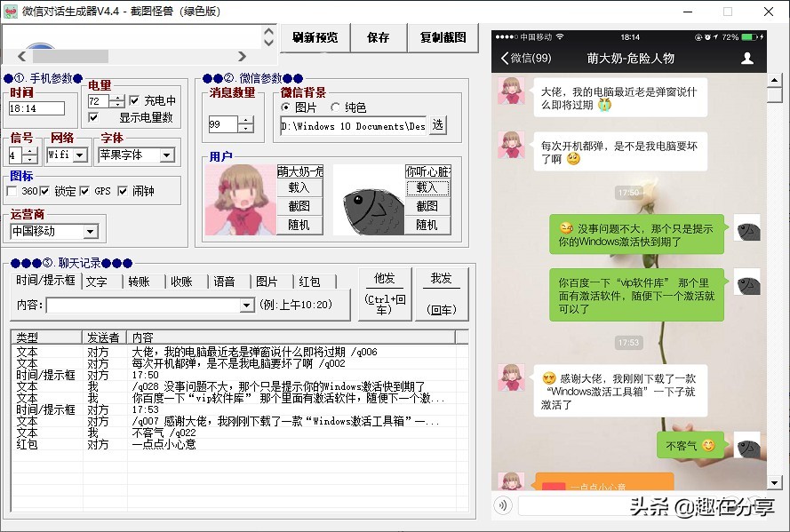Image resolution: width=790 pixels, height=532 pixels.
Task: Click 载入 to load the 萌大奶 avatar
Action: [x=299, y=188]
